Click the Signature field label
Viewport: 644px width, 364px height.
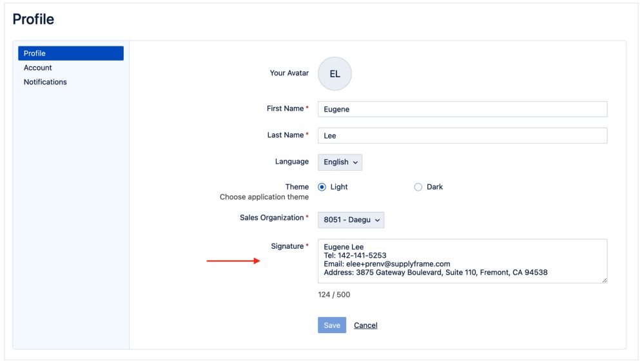tap(287, 246)
